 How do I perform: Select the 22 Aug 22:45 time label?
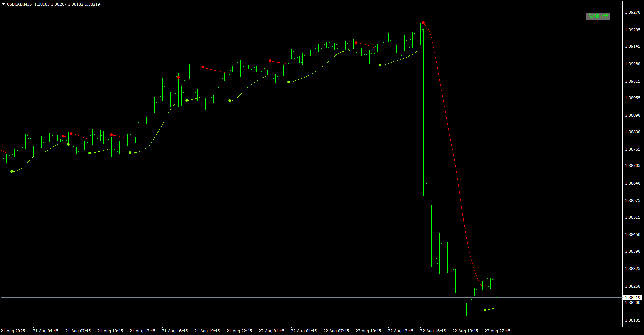497,331
